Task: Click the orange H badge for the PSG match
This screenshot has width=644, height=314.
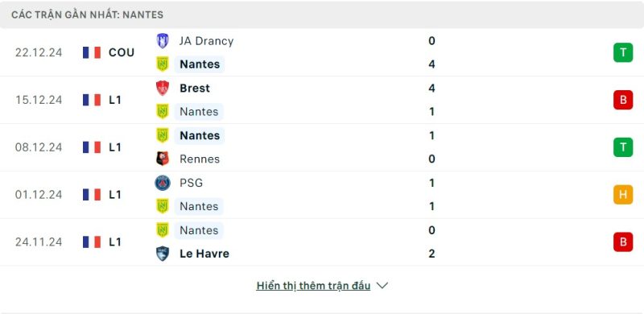Action: click(x=623, y=194)
